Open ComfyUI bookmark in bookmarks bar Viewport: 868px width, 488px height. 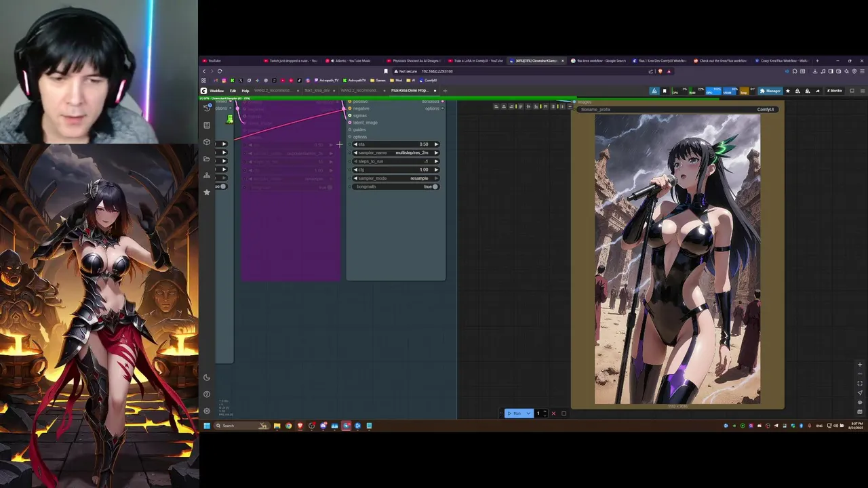tap(429, 81)
